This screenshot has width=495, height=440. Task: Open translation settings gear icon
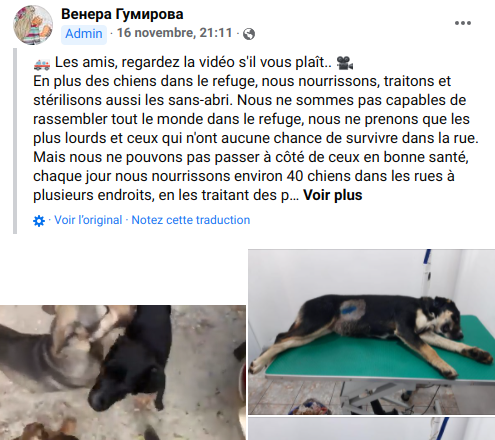click(x=39, y=221)
